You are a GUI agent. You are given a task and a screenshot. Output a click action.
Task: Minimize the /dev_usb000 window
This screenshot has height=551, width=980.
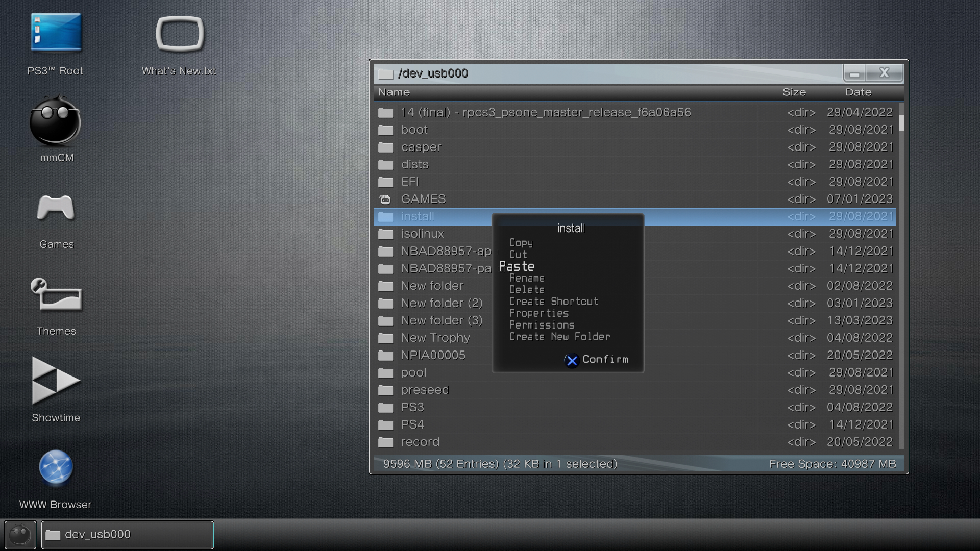pos(854,73)
